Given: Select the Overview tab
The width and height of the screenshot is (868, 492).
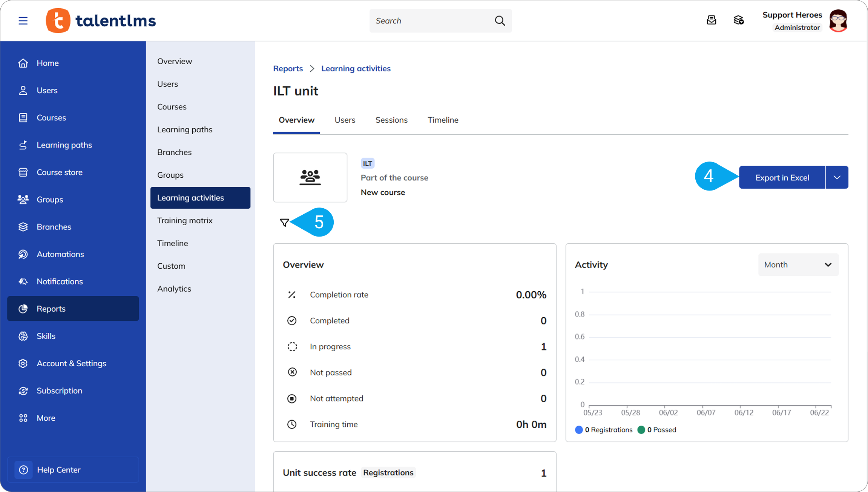Looking at the screenshot, I should (x=296, y=120).
